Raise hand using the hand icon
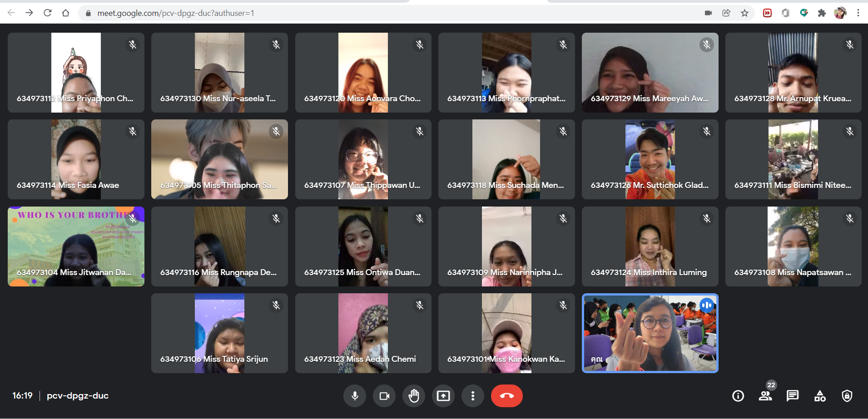Screen dimensions: 868x419 coord(413,396)
